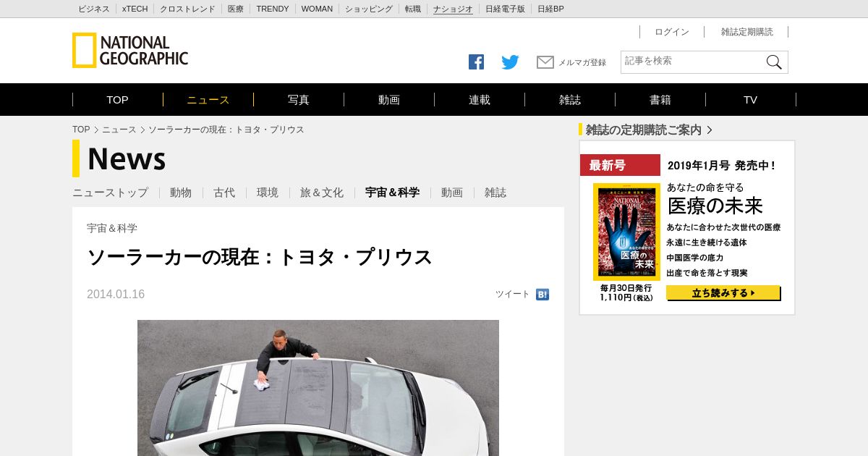Select 雑誌 in black navigation bar
The width and height of the screenshot is (868, 456).
point(570,100)
